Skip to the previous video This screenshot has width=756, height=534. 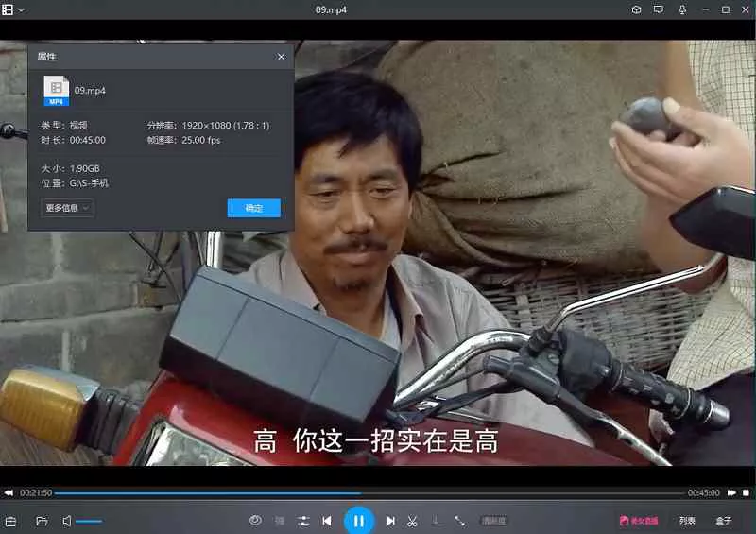tap(327, 521)
